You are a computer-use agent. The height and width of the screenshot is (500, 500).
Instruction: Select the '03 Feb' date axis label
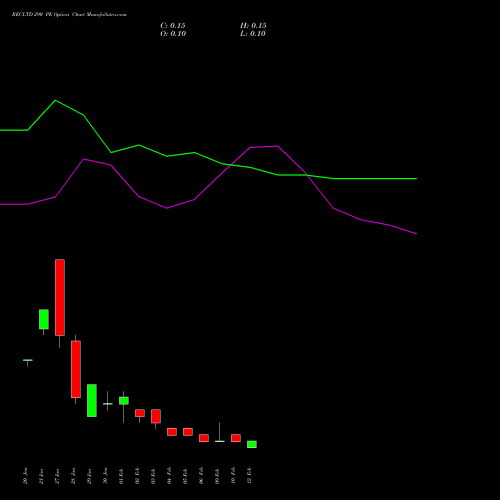(153, 476)
